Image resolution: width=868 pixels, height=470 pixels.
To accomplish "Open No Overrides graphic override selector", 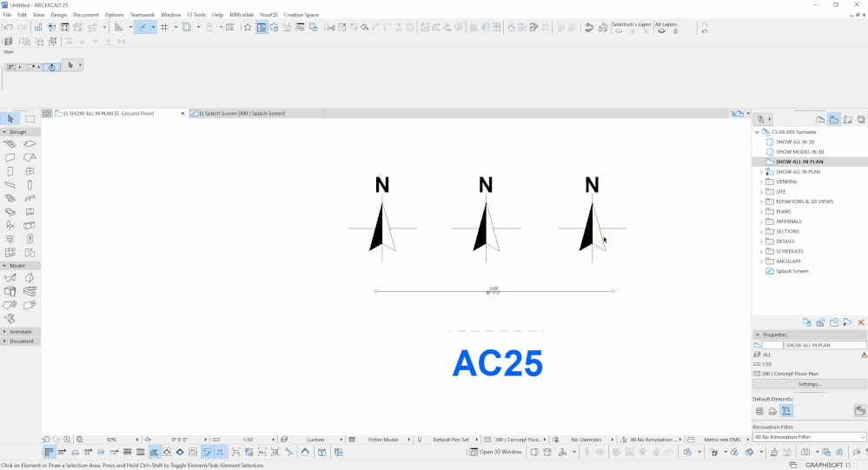I will pos(586,440).
